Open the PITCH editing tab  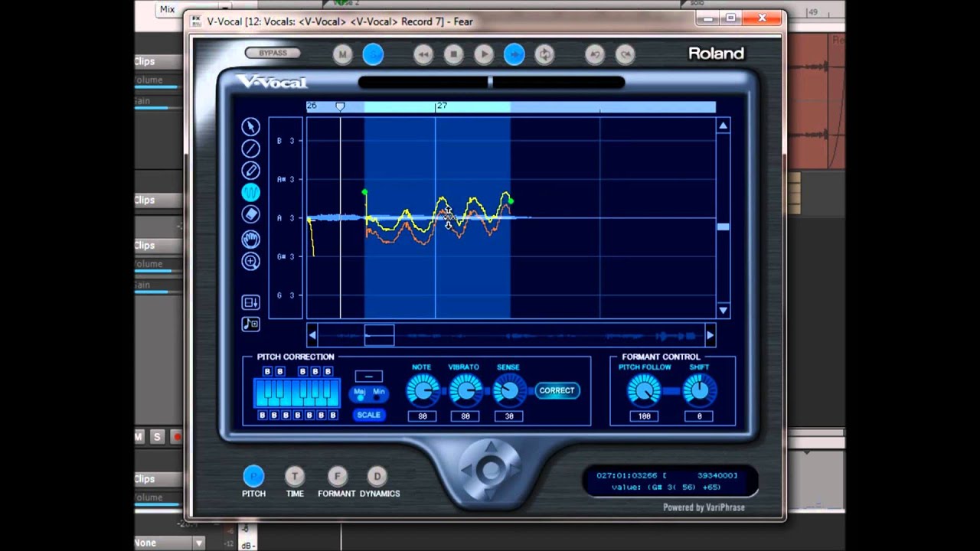253,477
